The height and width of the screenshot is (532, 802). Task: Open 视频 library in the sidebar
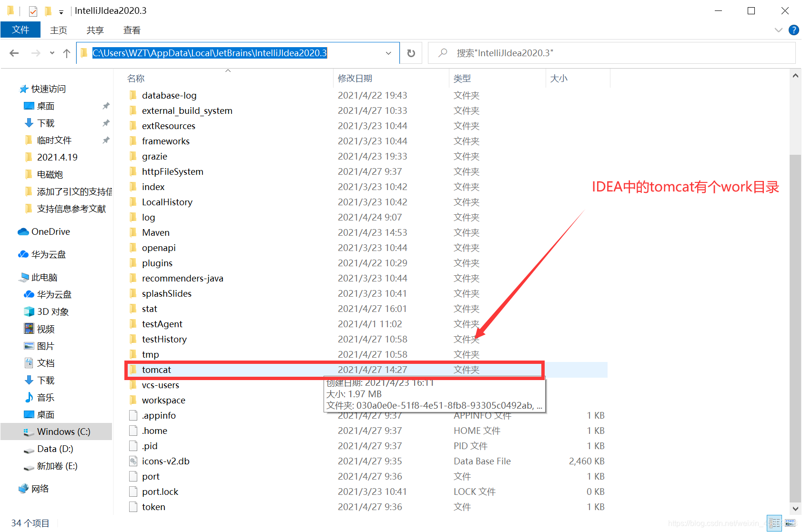coord(46,329)
